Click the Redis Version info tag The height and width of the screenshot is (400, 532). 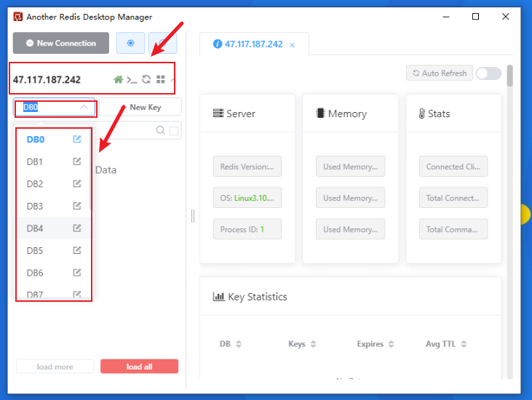coord(247,167)
